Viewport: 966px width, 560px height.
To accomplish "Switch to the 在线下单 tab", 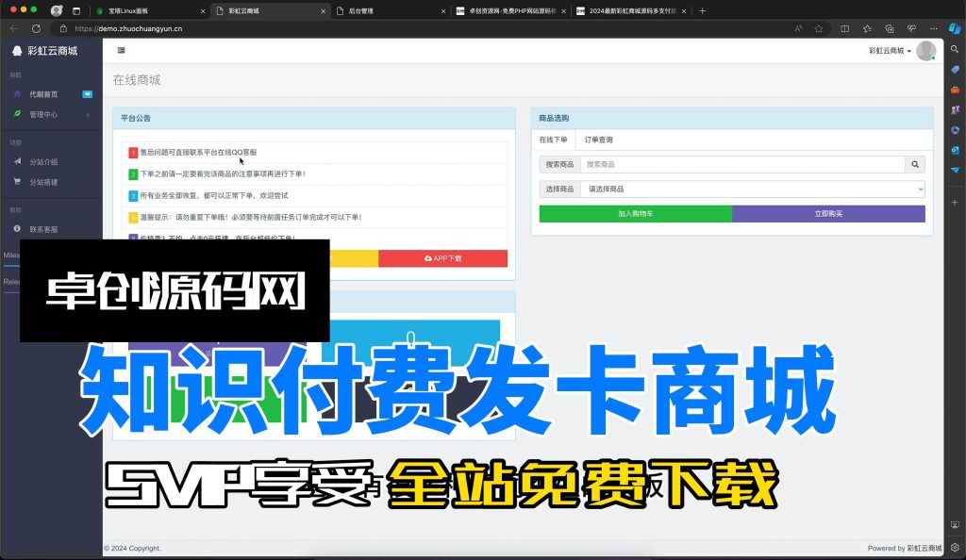I will click(x=553, y=140).
